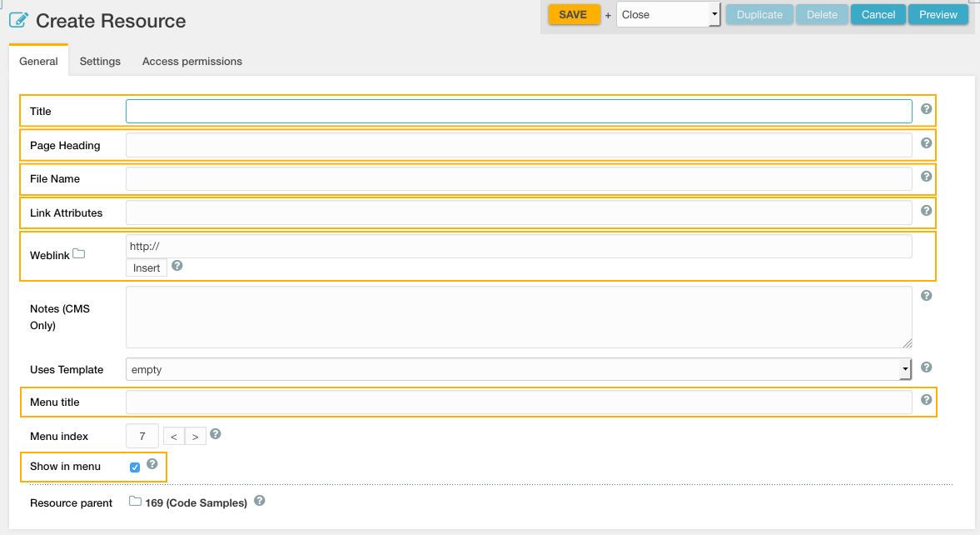Viewport: 980px width, 535px height.
Task: Decrease menu index with left arrow
Action: tap(174, 437)
